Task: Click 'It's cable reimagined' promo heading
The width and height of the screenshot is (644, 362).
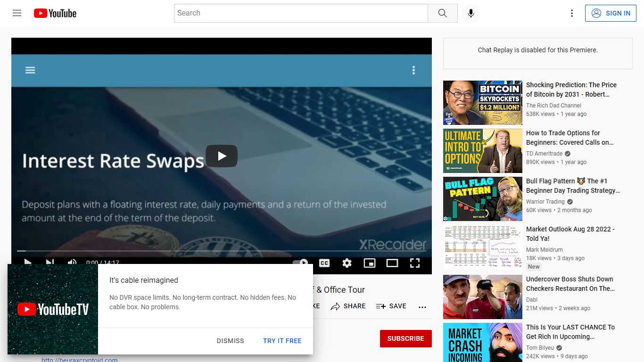Action: point(144,280)
